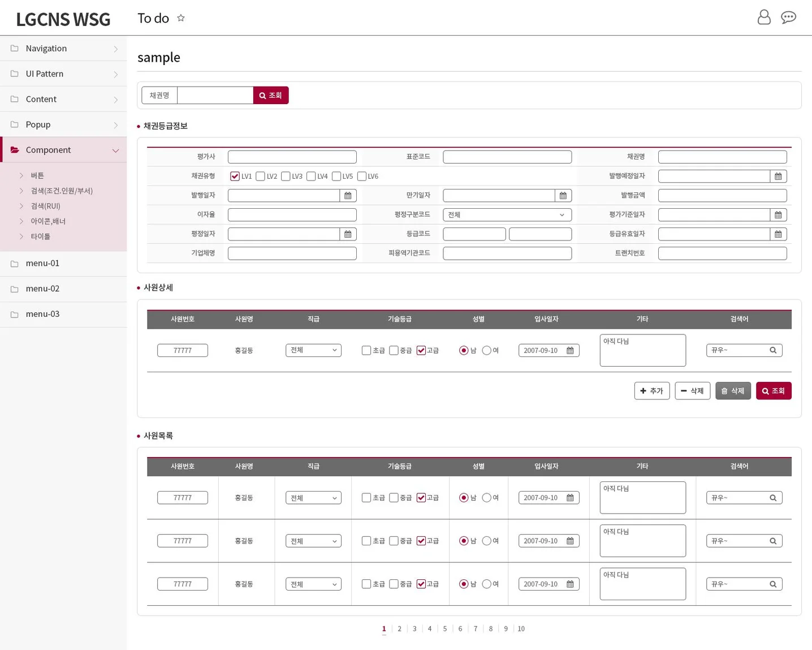
Task: Open the 버튼 submenu item
Action: (x=37, y=176)
